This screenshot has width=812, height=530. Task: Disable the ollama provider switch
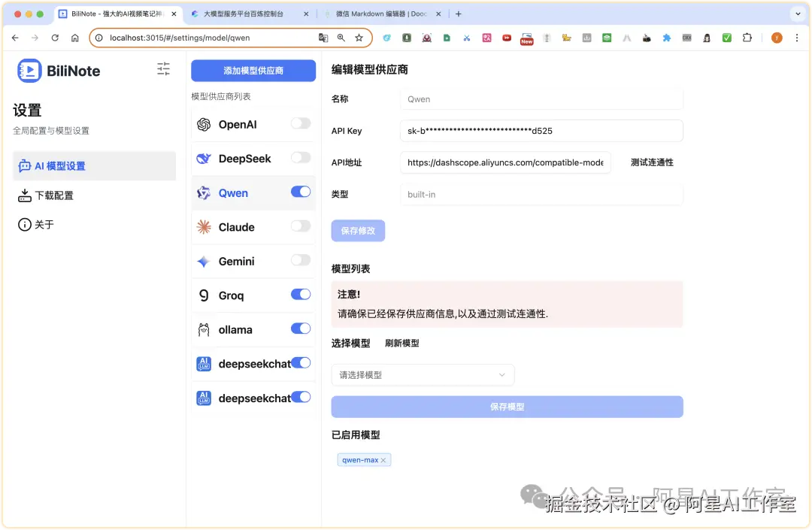[300, 328]
